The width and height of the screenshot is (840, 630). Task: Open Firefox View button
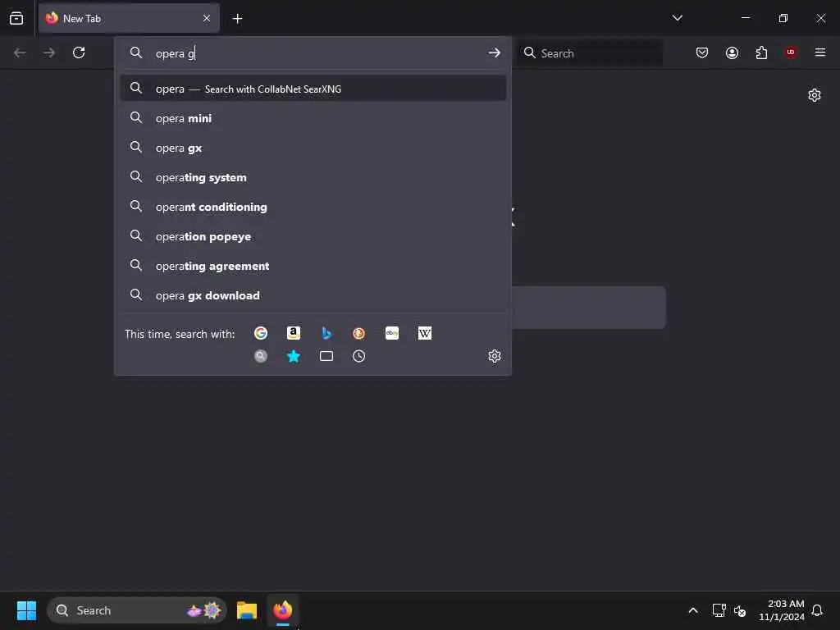tap(16, 18)
